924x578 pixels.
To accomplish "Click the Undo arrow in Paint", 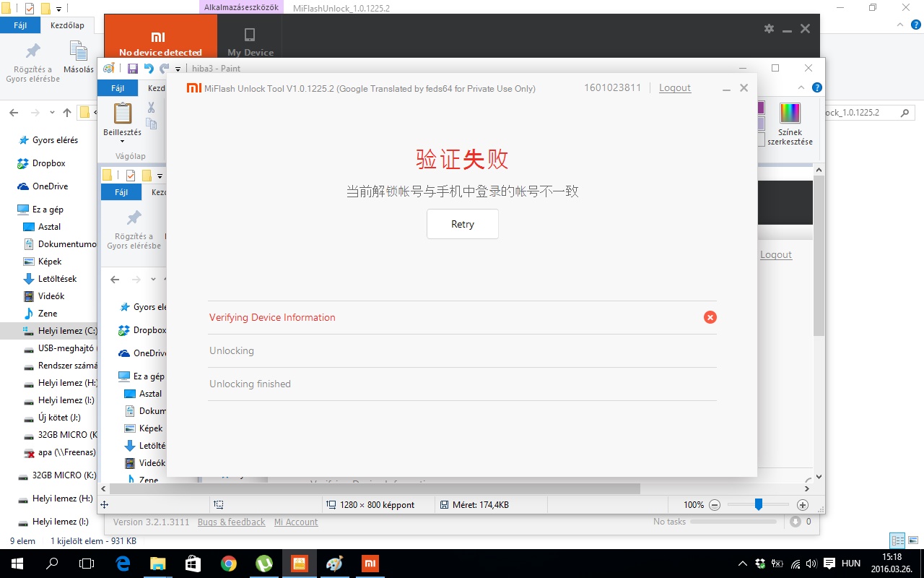I will tap(149, 69).
